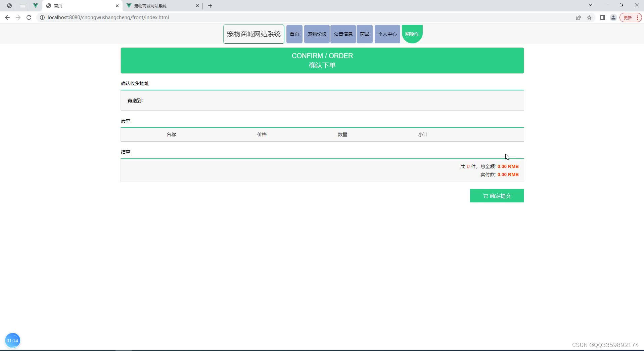Click the 确定提交 submit order button

tap(497, 196)
